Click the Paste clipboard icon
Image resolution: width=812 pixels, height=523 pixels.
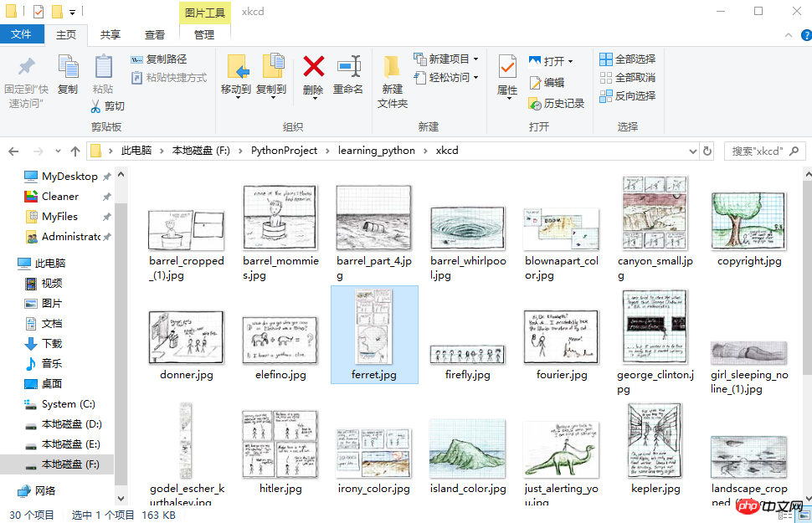tap(103, 67)
